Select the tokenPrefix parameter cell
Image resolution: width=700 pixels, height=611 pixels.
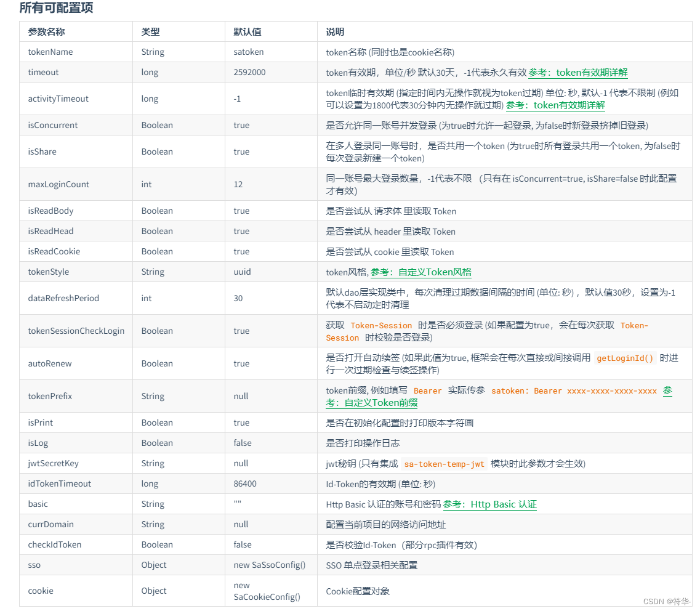point(76,395)
